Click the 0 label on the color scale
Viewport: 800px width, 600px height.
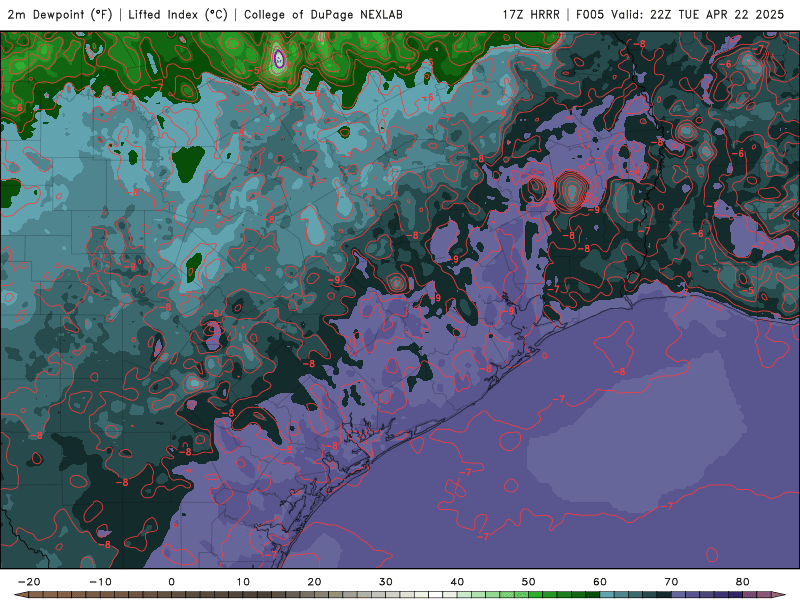pyautogui.click(x=171, y=582)
